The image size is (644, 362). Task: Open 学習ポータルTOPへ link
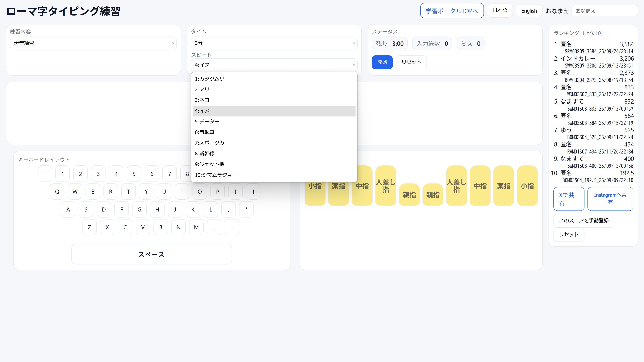(452, 11)
